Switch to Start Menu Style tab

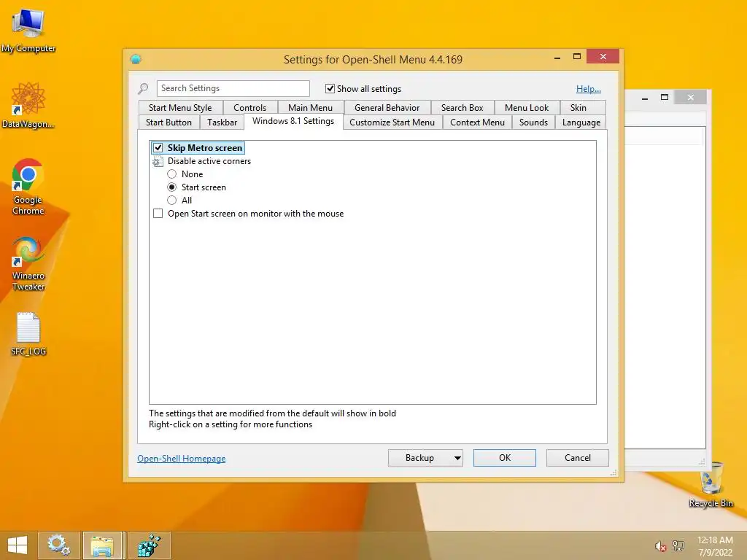click(x=180, y=108)
